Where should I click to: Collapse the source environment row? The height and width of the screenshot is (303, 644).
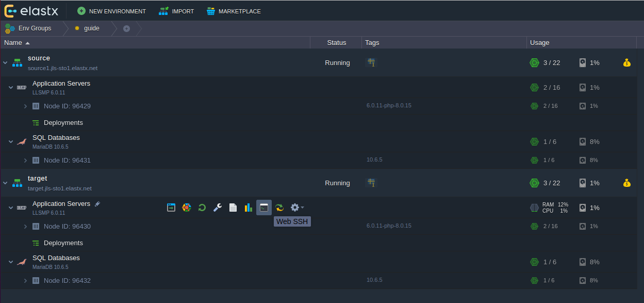tap(6, 63)
